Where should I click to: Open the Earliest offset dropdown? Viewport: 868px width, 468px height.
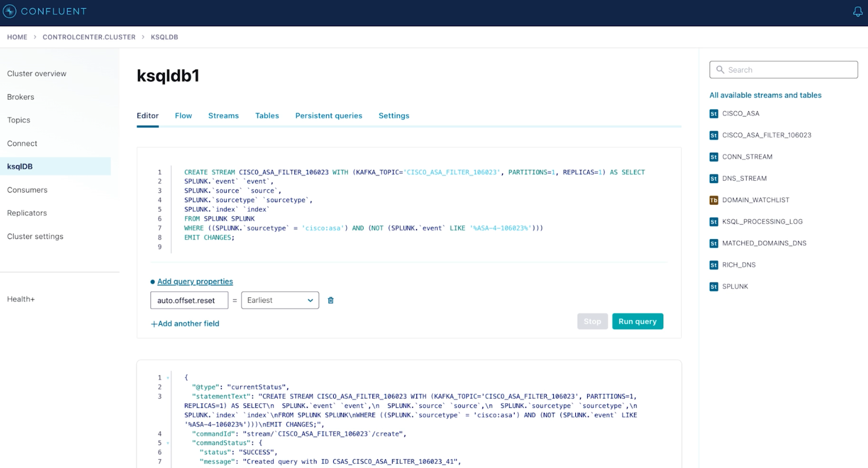[280, 300]
